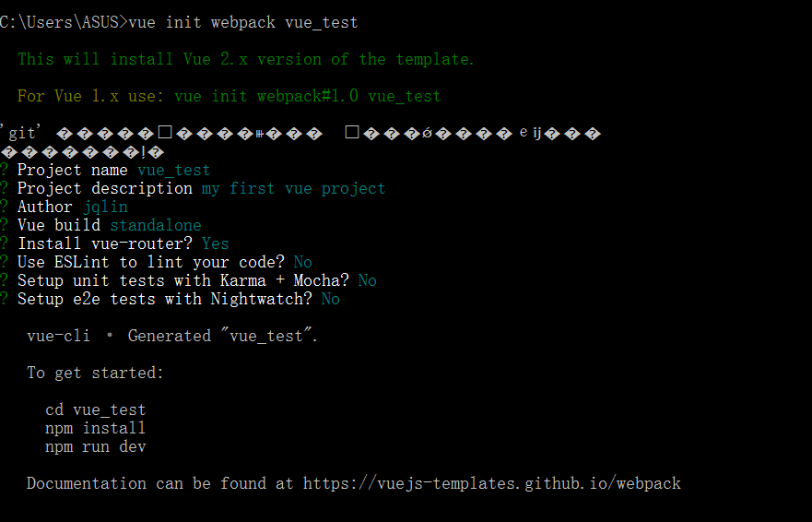812x522 pixels.
Task: Click the "npm run dev" command text
Action: click(95, 446)
